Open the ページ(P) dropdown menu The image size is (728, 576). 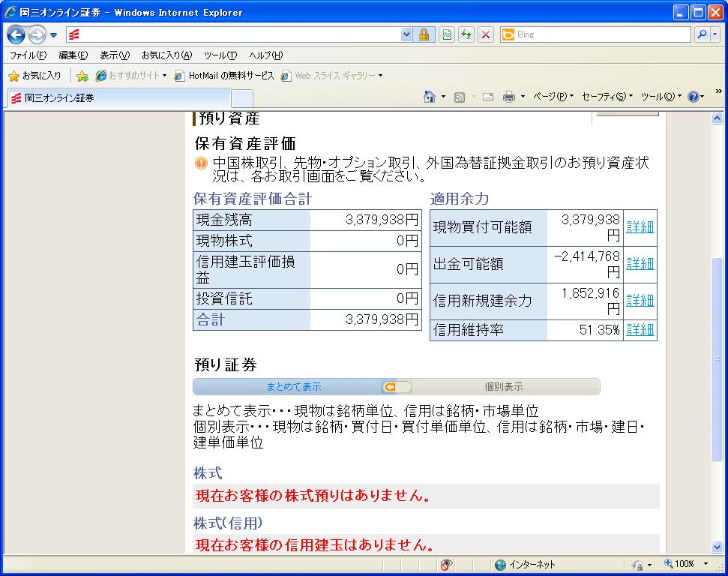coord(553,97)
